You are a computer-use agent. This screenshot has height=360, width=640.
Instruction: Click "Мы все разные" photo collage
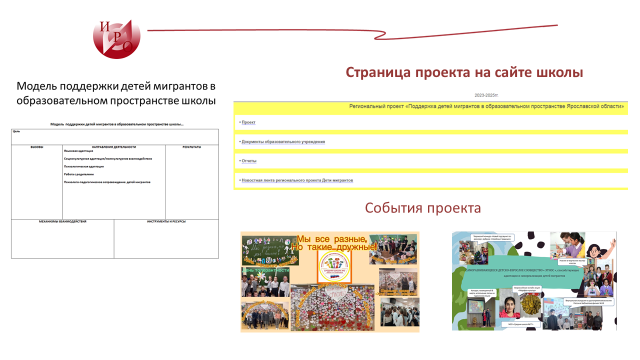pos(330,282)
